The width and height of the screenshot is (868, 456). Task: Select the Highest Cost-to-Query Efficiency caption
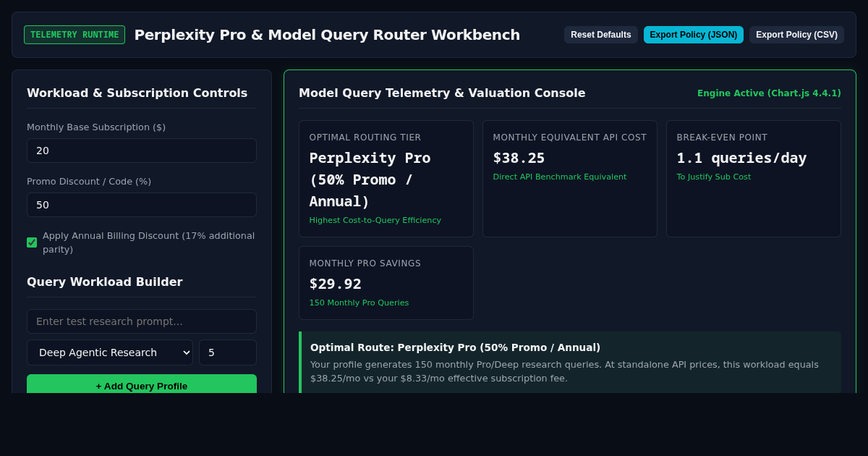[375, 220]
